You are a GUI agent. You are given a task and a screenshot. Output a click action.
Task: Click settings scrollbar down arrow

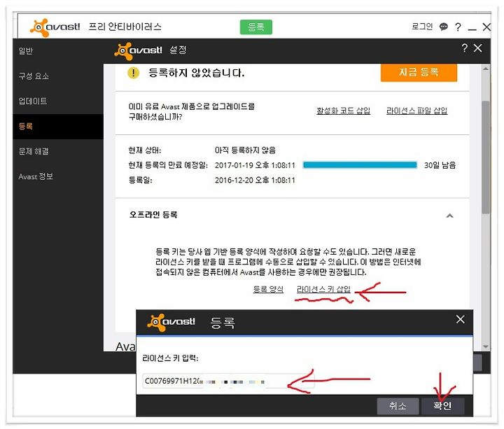pos(486,346)
